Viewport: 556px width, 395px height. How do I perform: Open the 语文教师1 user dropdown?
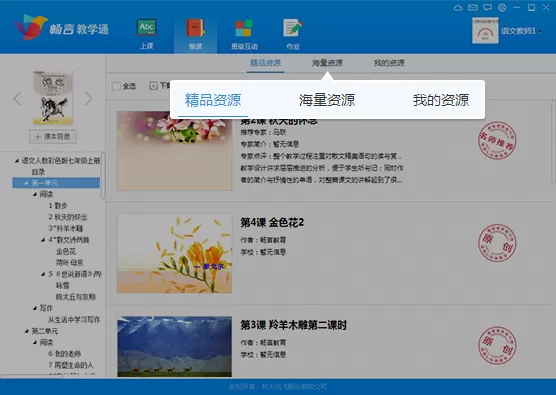[540, 31]
